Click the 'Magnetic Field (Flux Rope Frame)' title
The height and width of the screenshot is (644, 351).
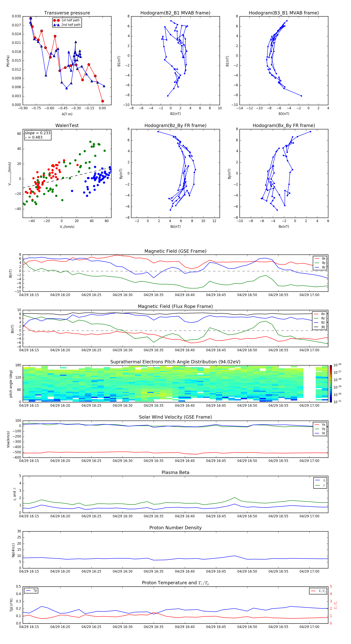pos(175,307)
